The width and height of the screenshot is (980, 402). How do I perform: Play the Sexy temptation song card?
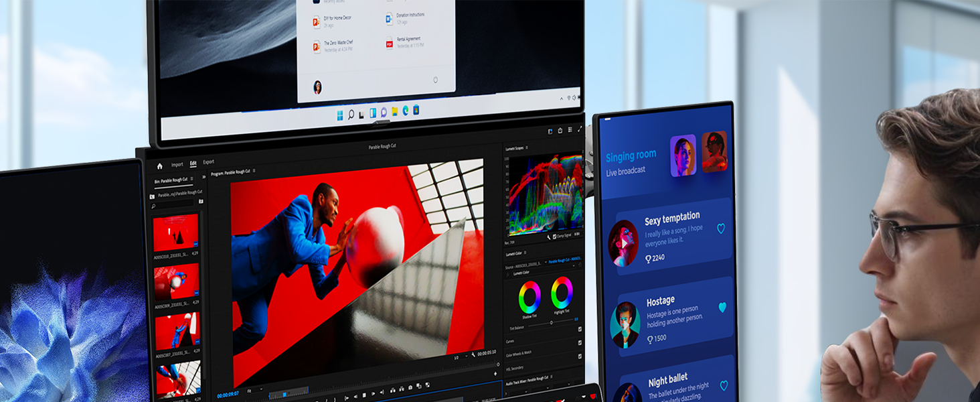pyautogui.click(x=623, y=243)
